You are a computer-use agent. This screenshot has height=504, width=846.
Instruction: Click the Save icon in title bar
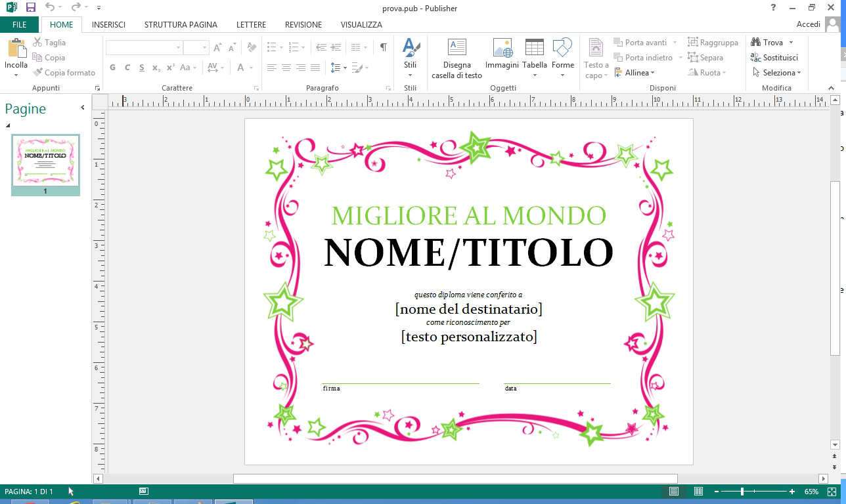tap(30, 7)
